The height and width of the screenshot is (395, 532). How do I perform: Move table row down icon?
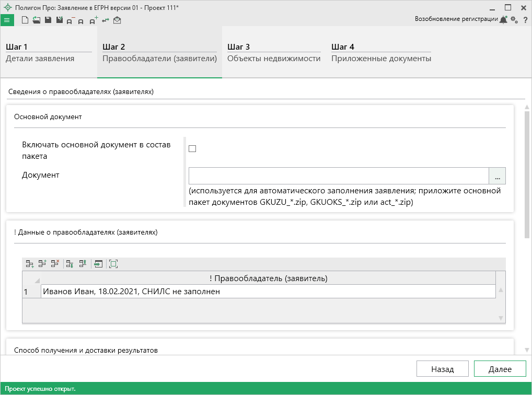tap(69, 264)
